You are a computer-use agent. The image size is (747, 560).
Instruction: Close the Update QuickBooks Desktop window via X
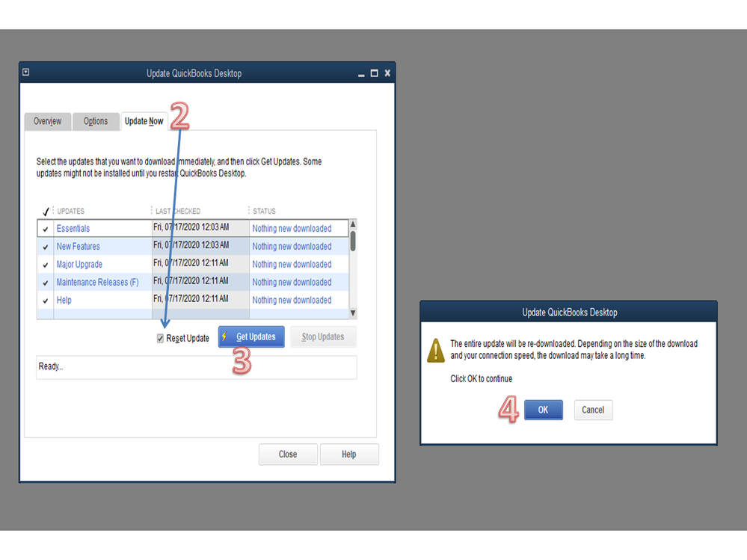(x=387, y=73)
